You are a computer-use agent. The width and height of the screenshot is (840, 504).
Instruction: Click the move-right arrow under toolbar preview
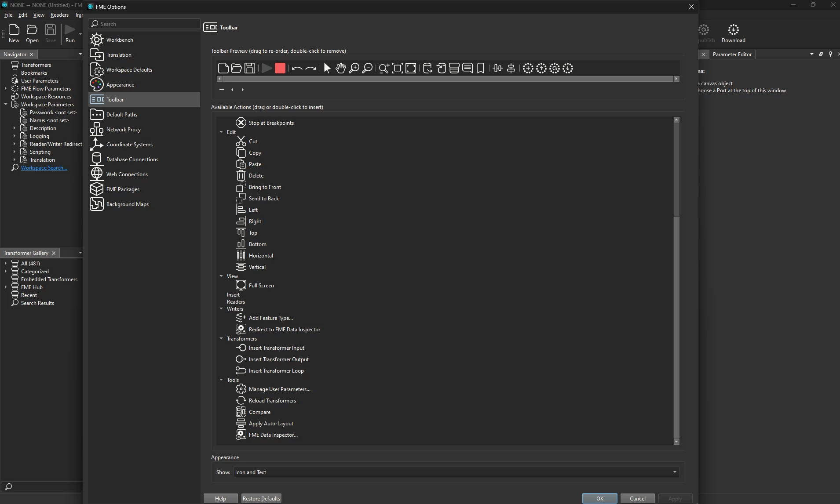(242, 90)
